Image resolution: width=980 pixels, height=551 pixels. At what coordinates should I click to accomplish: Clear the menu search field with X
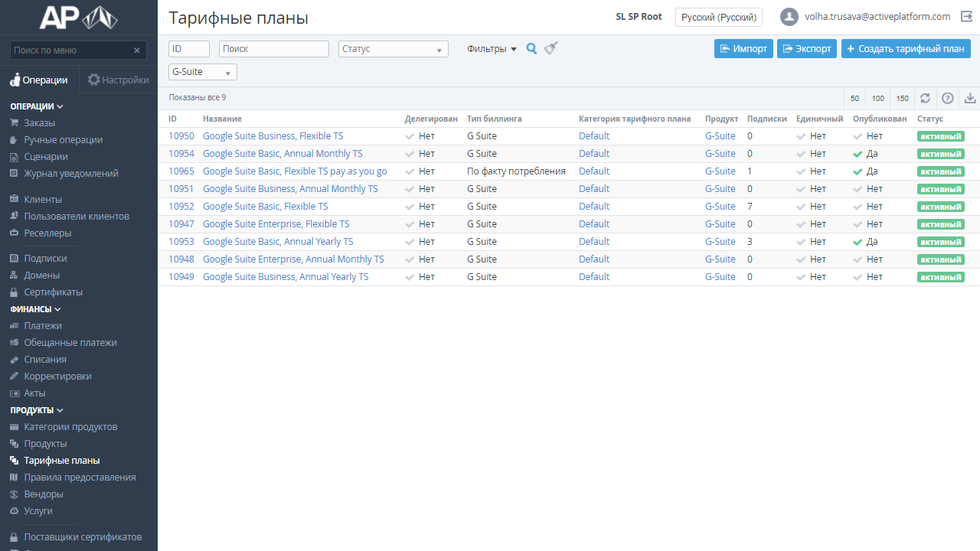click(x=137, y=51)
